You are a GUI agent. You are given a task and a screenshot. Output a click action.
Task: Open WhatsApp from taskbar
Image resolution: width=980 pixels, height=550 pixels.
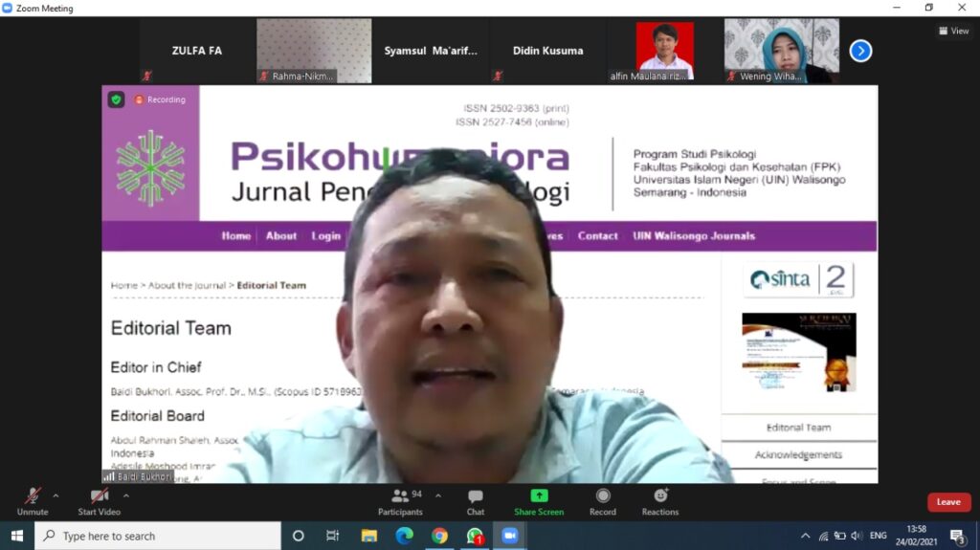[x=475, y=536]
